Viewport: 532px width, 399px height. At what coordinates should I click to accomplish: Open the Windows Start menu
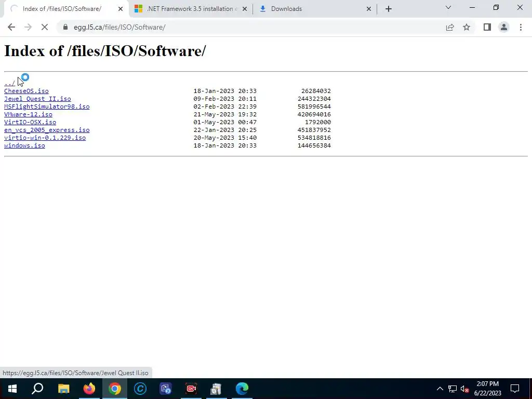click(12, 389)
